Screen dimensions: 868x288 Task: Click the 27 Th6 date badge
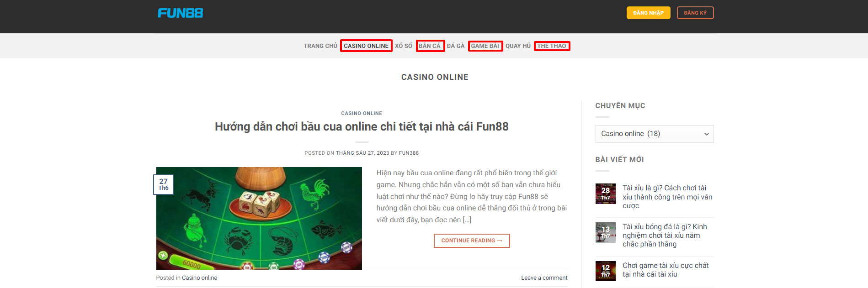tap(163, 184)
